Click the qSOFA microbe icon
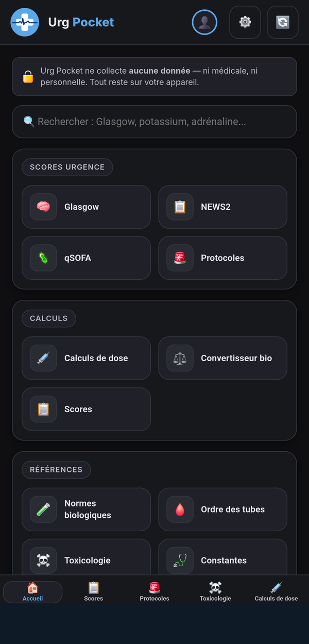The height and width of the screenshot is (644, 309). pos(43,258)
